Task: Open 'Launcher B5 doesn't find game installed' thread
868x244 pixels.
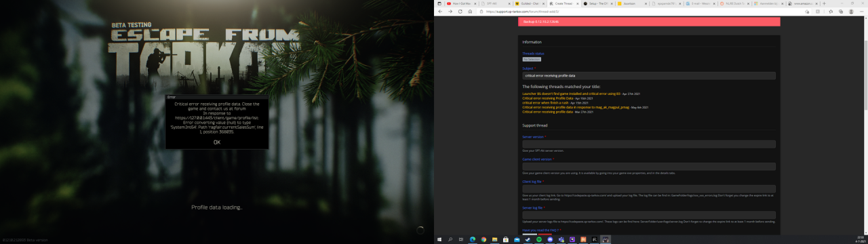Action: pos(571,94)
